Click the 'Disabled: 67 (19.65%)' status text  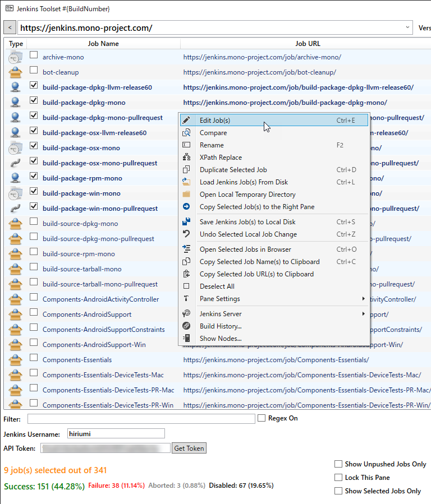(241, 485)
